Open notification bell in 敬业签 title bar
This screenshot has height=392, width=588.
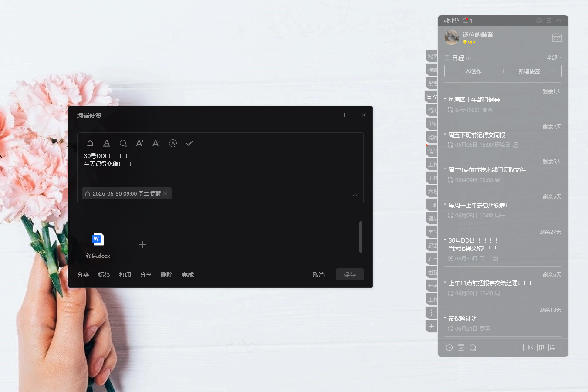[x=465, y=20]
